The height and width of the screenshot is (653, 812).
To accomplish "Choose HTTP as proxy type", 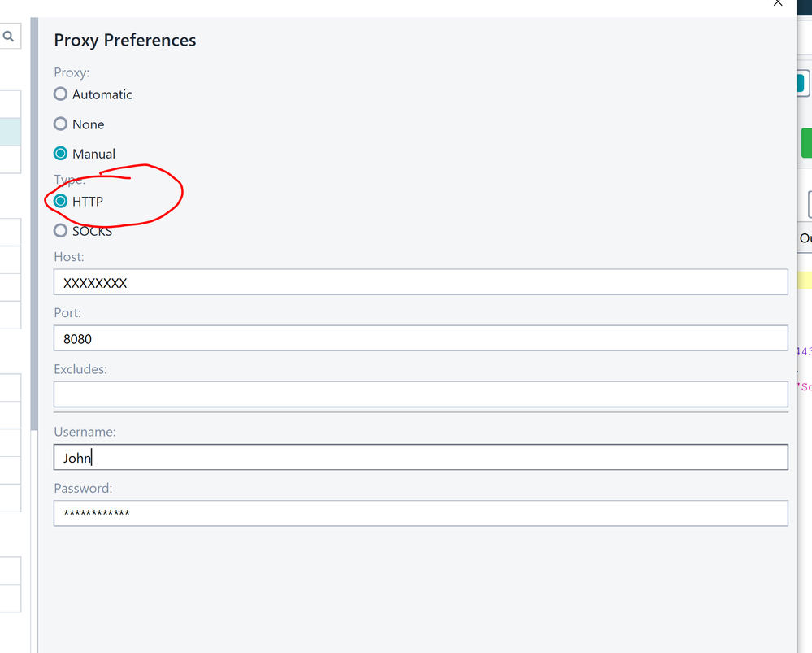I will [61, 201].
